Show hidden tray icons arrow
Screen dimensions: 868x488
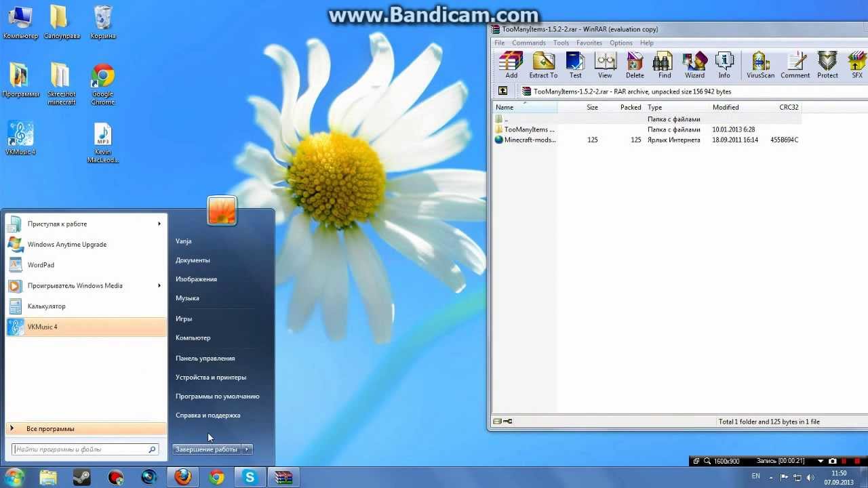pyautogui.click(x=772, y=477)
